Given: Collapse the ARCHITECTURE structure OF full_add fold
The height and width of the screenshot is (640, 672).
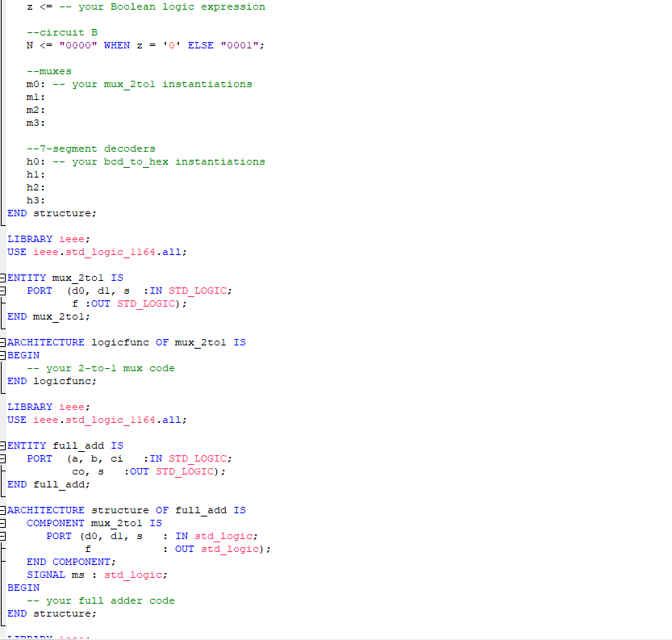Looking at the screenshot, I should click(x=2, y=510).
